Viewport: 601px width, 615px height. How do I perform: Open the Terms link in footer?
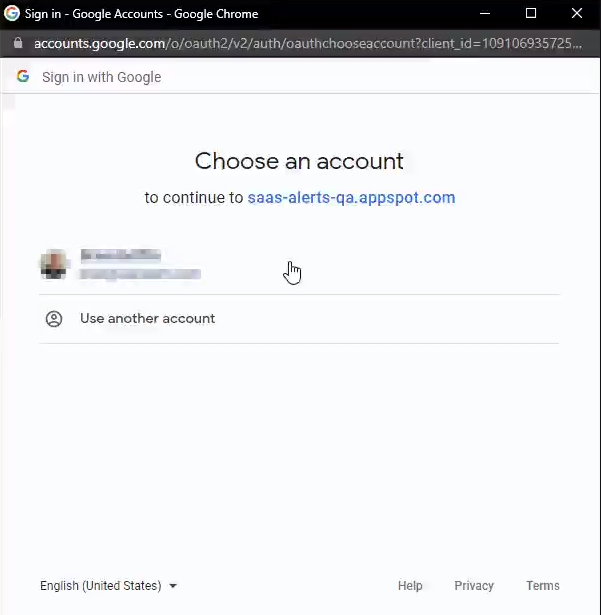(543, 586)
